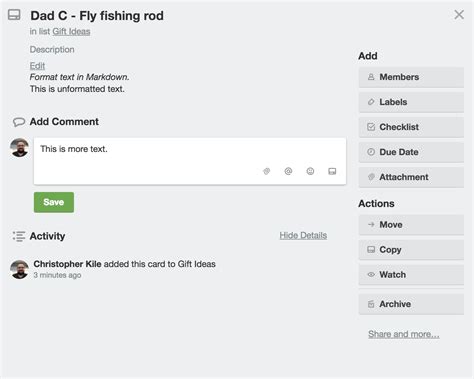
Task: Click the card icon beside the title
Action: point(14,15)
